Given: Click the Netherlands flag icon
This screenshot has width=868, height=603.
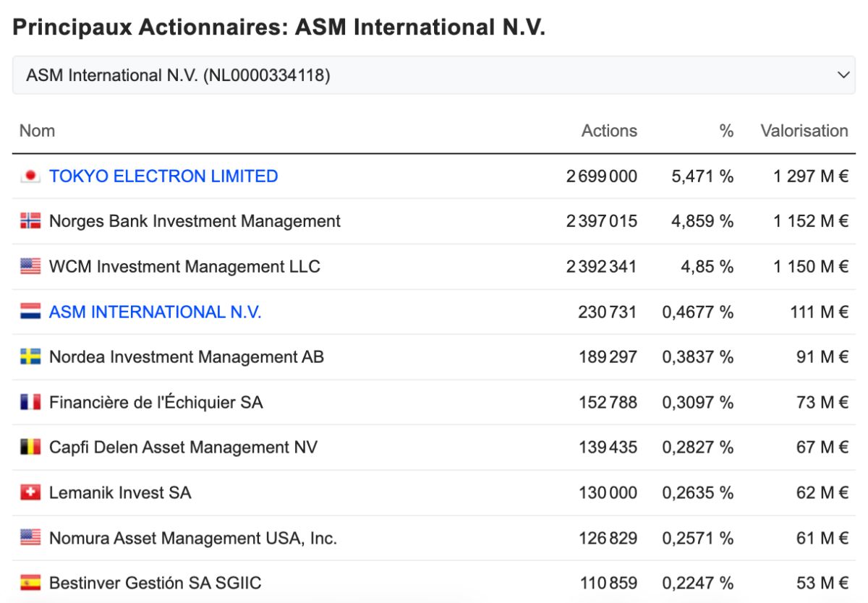Looking at the screenshot, I should point(30,312).
